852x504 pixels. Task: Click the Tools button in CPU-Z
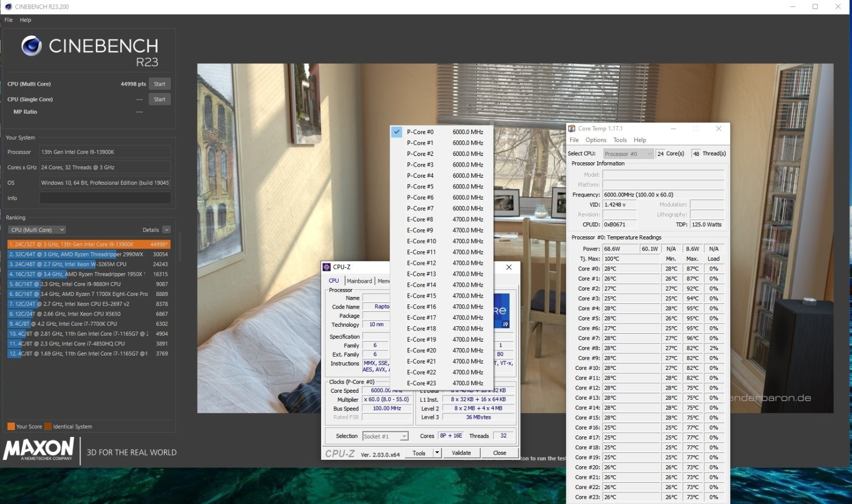(419, 453)
